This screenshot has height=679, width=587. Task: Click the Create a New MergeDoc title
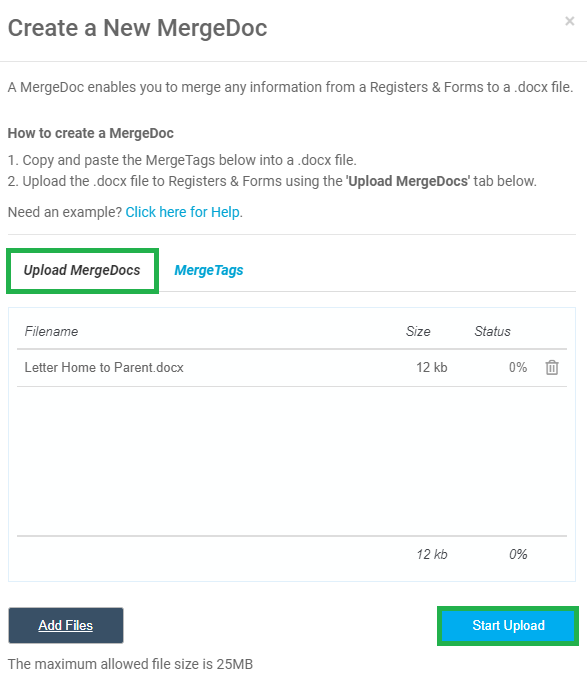click(x=138, y=28)
